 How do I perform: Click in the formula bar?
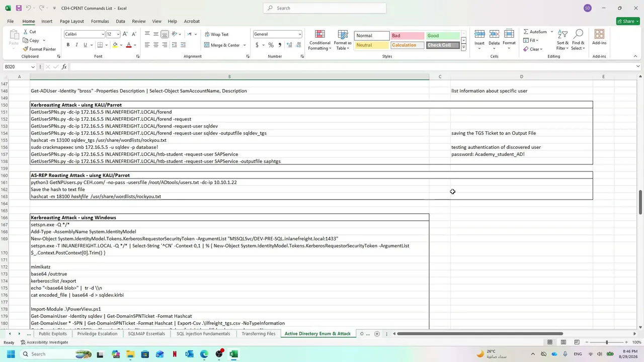[x=352, y=67]
